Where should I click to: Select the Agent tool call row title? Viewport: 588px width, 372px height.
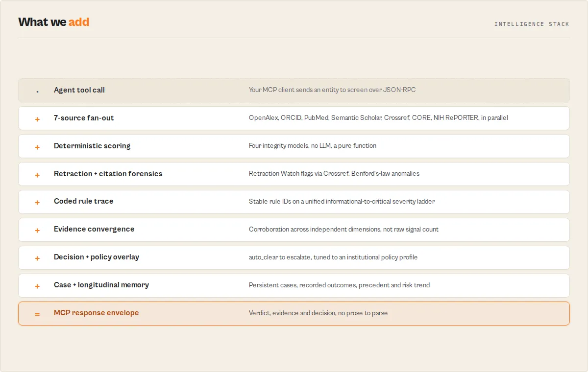click(79, 90)
